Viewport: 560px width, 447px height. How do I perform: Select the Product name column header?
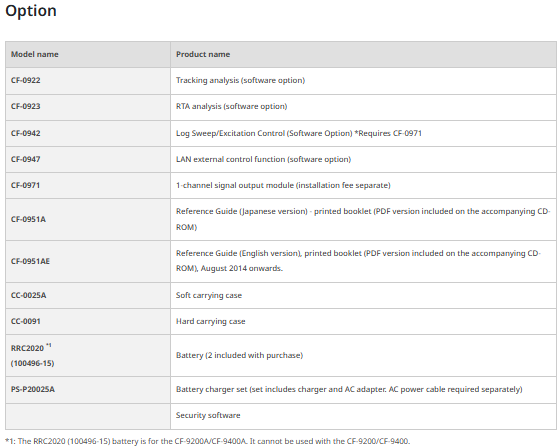coord(203,54)
